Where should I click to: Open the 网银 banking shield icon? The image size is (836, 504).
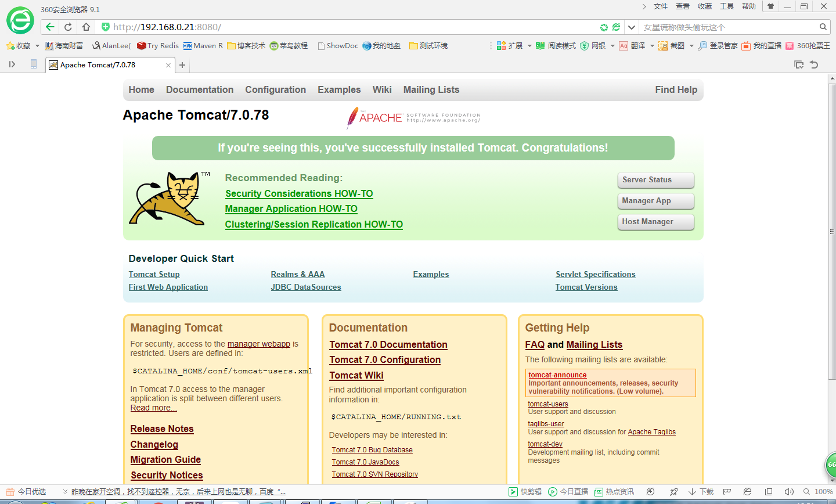[x=584, y=45]
